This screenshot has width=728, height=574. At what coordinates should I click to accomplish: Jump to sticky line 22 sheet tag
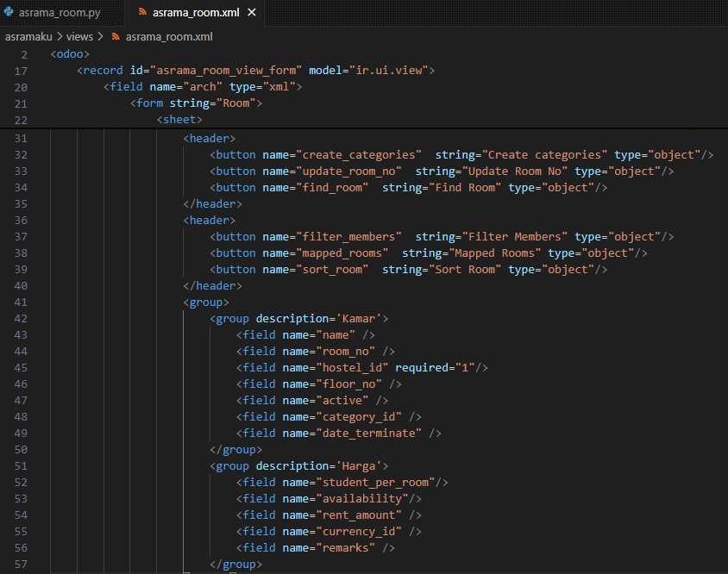pyautogui.click(x=179, y=119)
